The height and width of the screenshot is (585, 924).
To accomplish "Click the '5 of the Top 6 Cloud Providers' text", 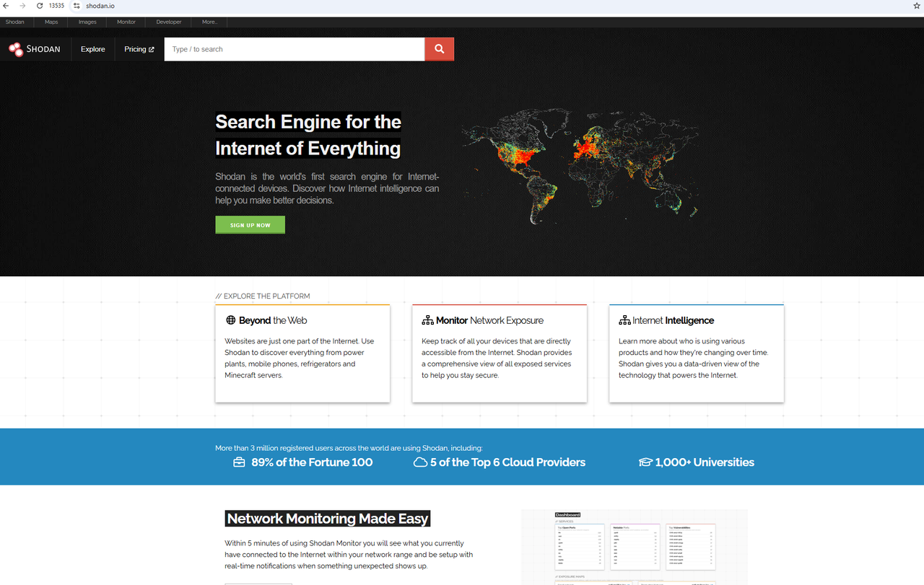I will 507,462.
